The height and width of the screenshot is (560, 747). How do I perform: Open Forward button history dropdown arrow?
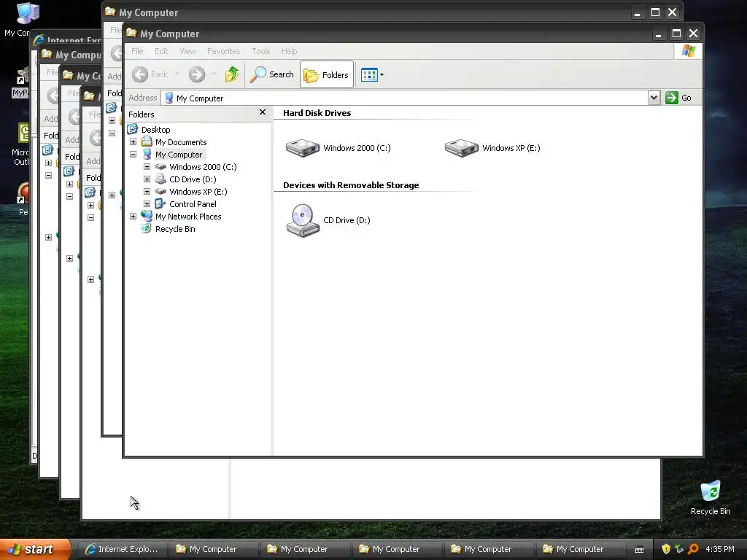(x=214, y=74)
